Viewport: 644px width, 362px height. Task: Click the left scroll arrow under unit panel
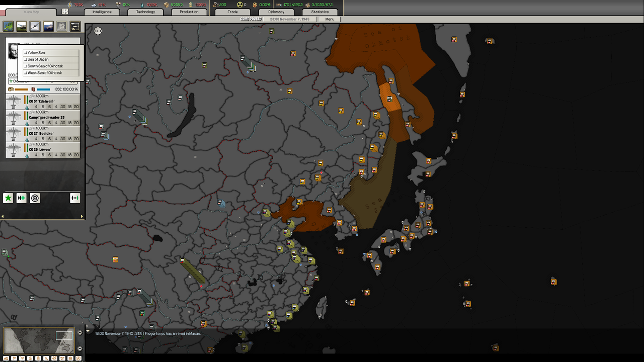point(3,217)
